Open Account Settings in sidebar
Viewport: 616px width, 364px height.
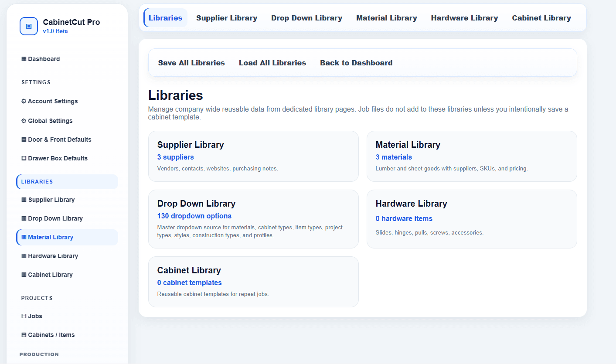49,101
